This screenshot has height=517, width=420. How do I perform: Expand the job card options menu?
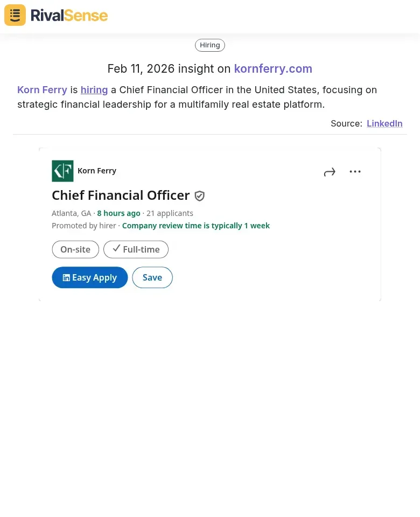coord(355,171)
